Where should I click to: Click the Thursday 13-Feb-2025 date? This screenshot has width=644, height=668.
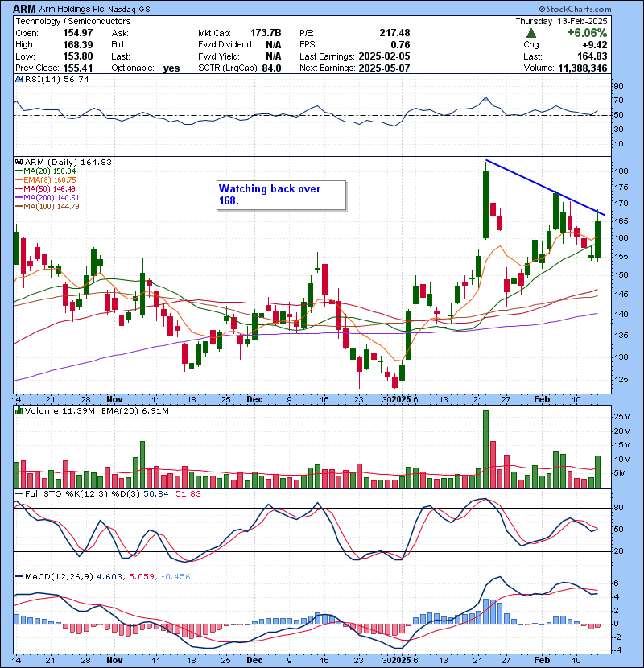tap(561, 21)
